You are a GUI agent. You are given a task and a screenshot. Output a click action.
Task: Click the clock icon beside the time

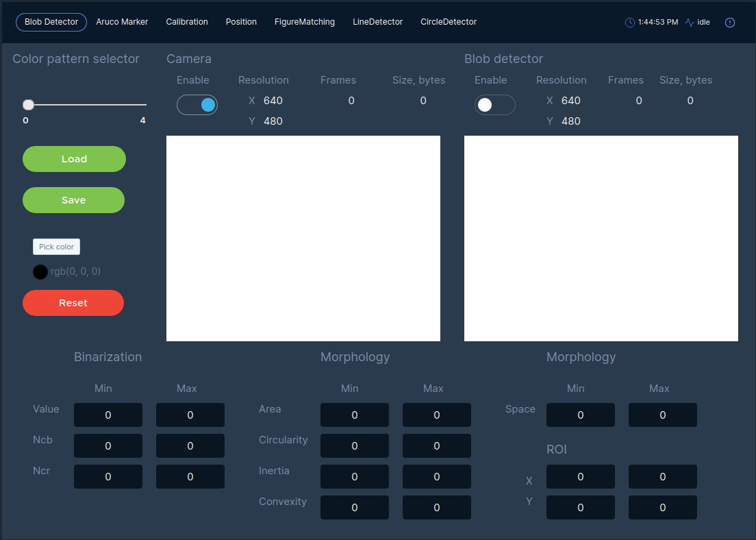pyautogui.click(x=630, y=23)
